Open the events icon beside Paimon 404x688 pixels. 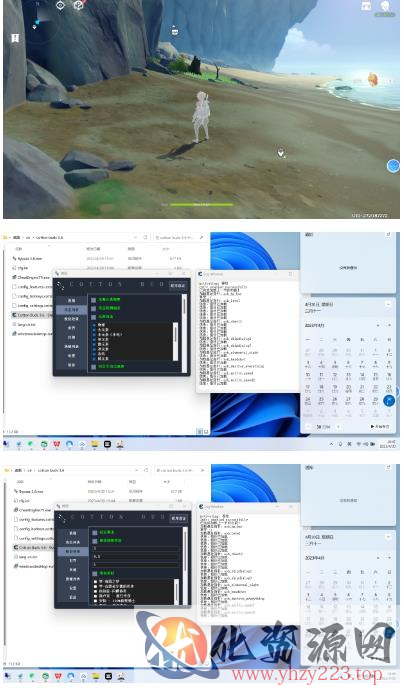tap(366, 6)
